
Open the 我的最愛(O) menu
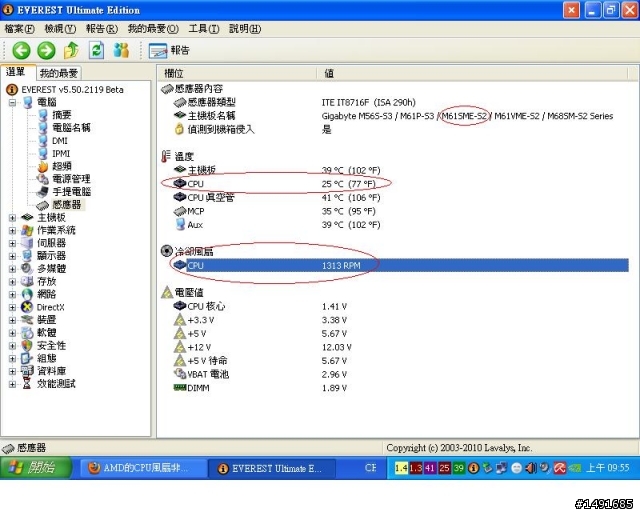pyautogui.click(x=153, y=29)
